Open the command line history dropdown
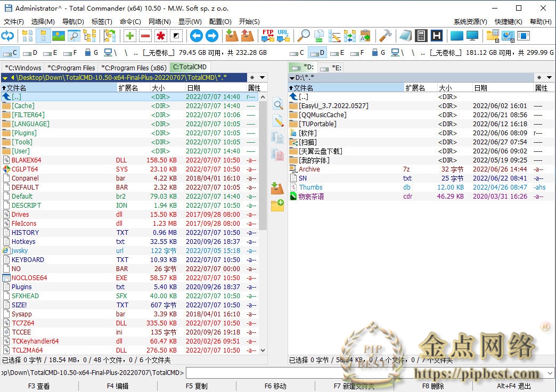Viewport: 556px width, 392px height. pos(551,373)
